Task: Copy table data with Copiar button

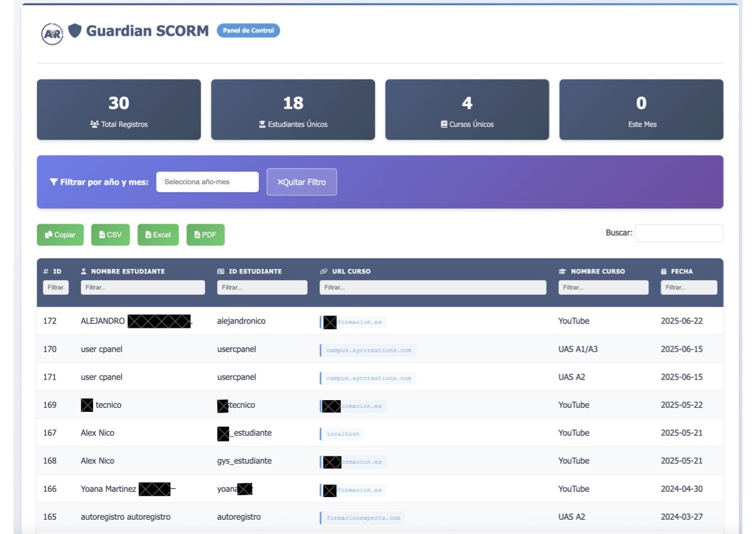Action: pos(60,235)
